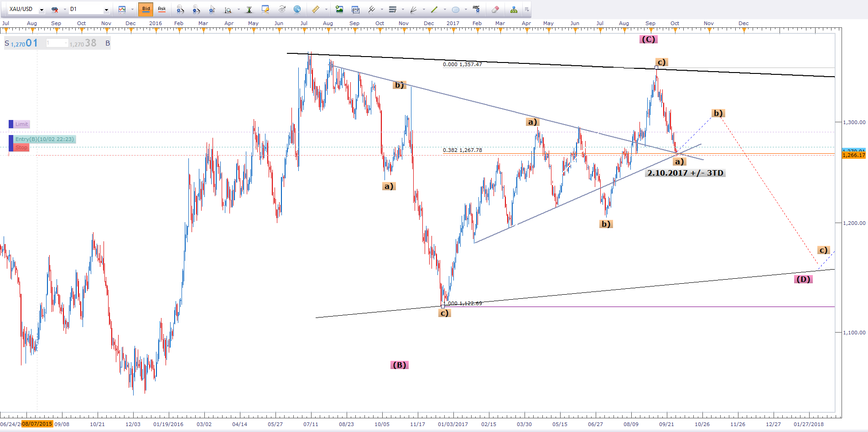Screen dimensions: 868x432
Task: Expand the ellipse shape tool dropdown arrow
Action: click(x=466, y=9)
